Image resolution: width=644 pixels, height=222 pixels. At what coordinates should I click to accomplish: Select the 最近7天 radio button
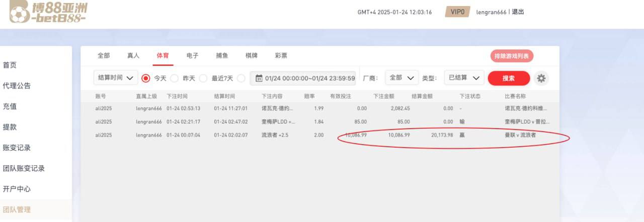(x=203, y=78)
